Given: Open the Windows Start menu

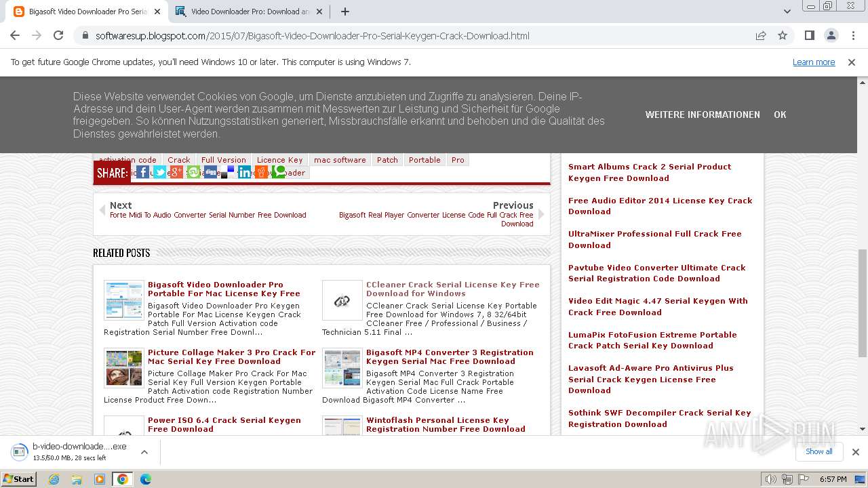Looking at the screenshot, I should click(18, 479).
